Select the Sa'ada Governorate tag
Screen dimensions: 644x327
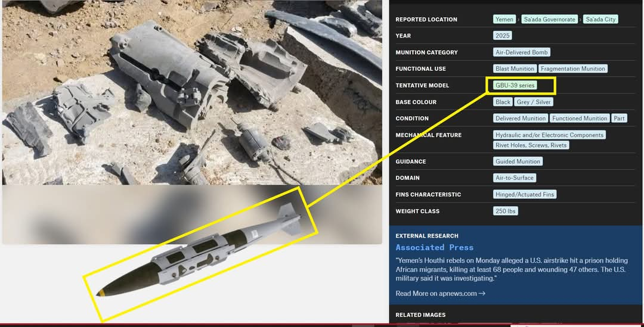(549, 19)
